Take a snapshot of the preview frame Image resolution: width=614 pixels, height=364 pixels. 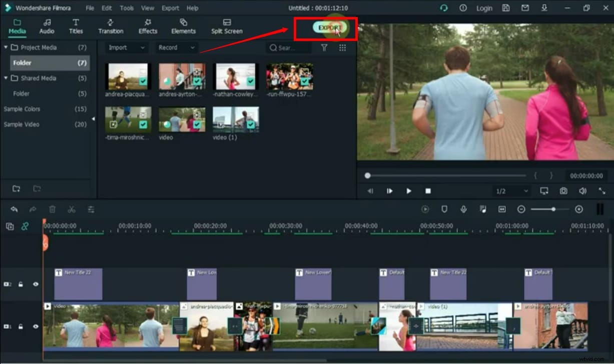(x=564, y=191)
